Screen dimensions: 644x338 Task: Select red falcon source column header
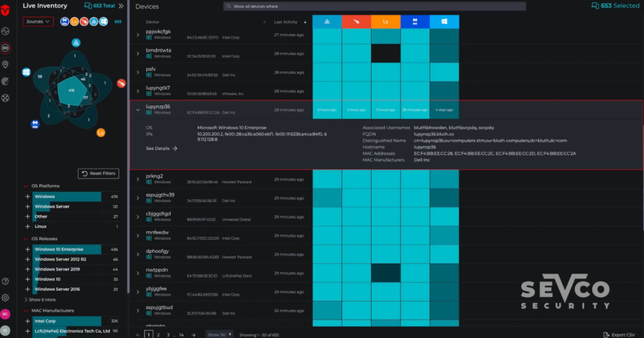(x=356, y=22)
